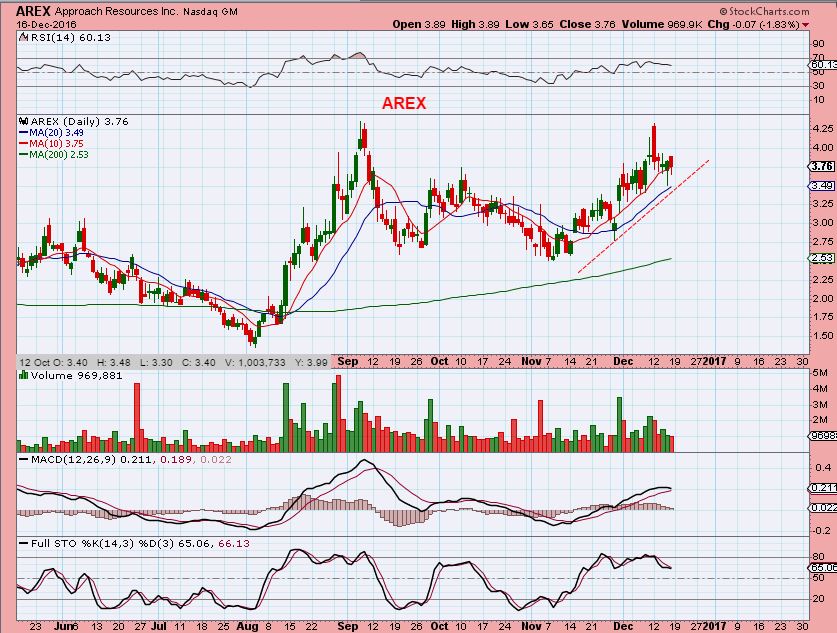Viewport: 837px width, 633px height.
Task: Click the 3.25 price axis label
Action: (x=824, y=204)
